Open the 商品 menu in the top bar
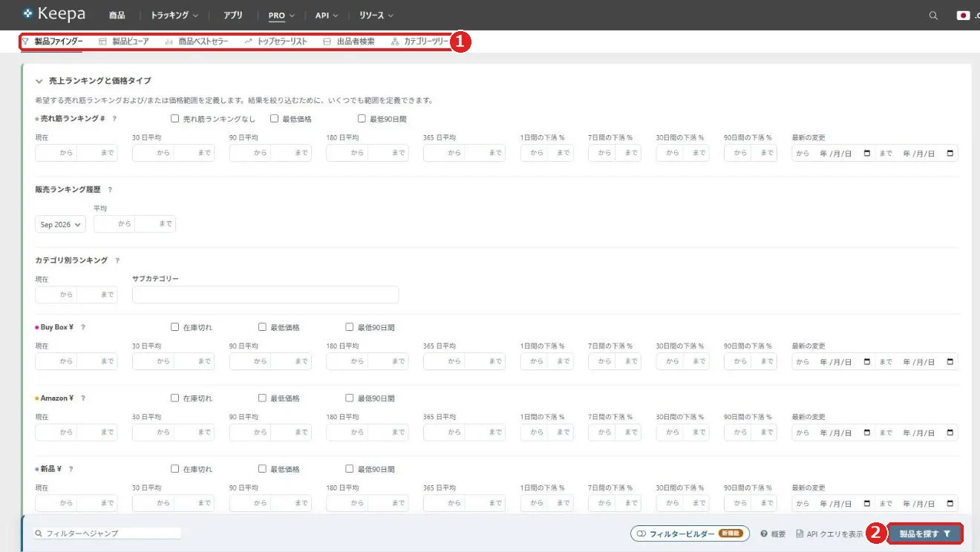The width and height of the screenshot is (980, 552). (x=117, y=15)
